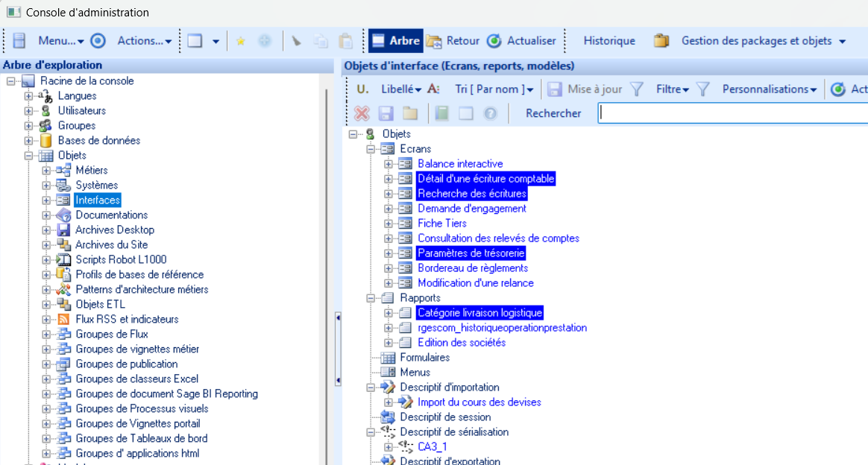
Task: Click the A: text icon beside Libellé
Action: (x=434, y=89)
